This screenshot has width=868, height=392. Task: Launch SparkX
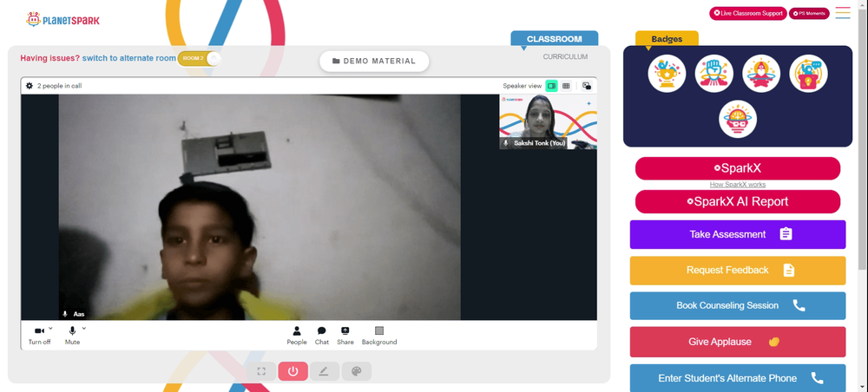pos(737,168)
